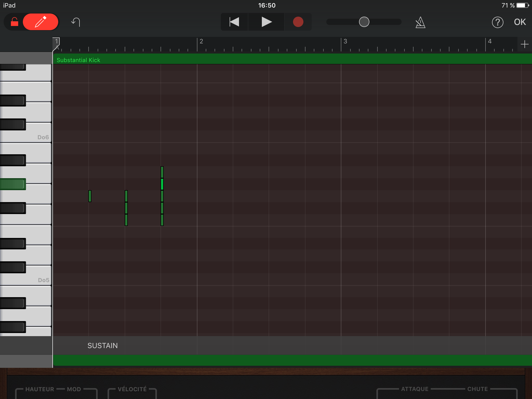This screenshot has height=399, width=532.
Task: Open the VÉLOCITÉ control
Action: 132,389
